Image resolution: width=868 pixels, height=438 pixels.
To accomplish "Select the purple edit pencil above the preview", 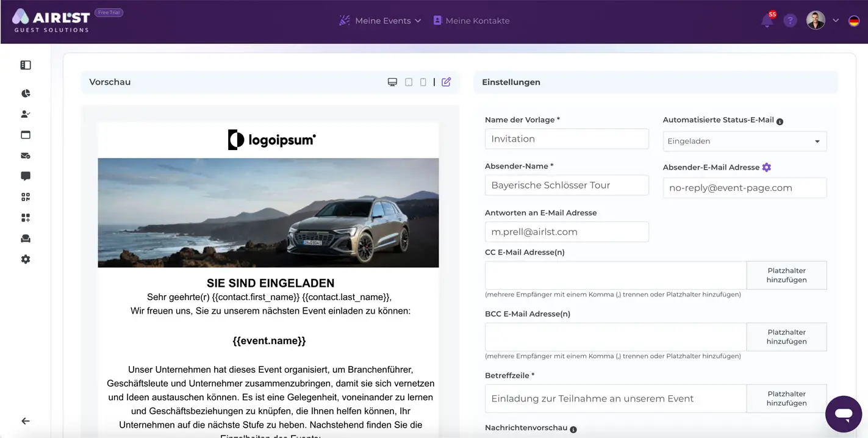I will [x=446, y=81].
